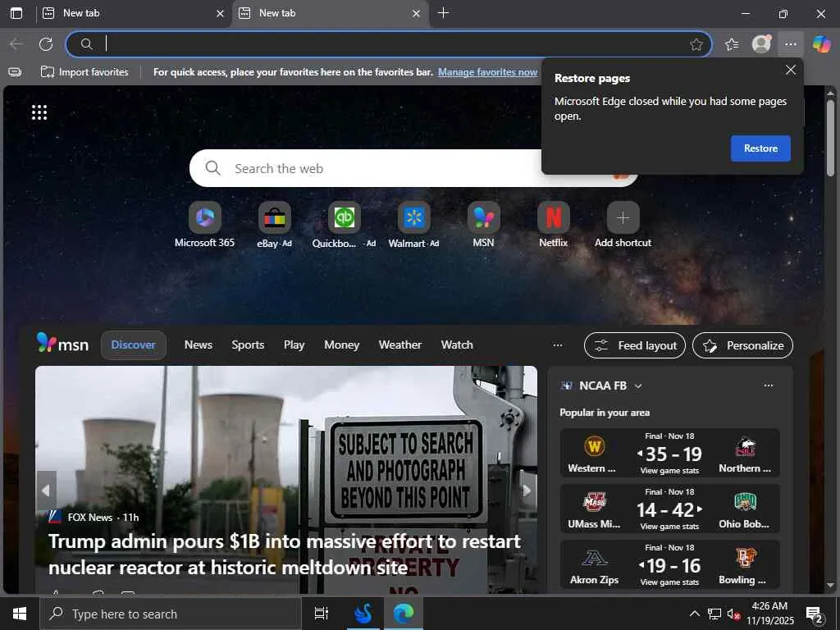Show next story in news carousel

(x=527, y=491)
